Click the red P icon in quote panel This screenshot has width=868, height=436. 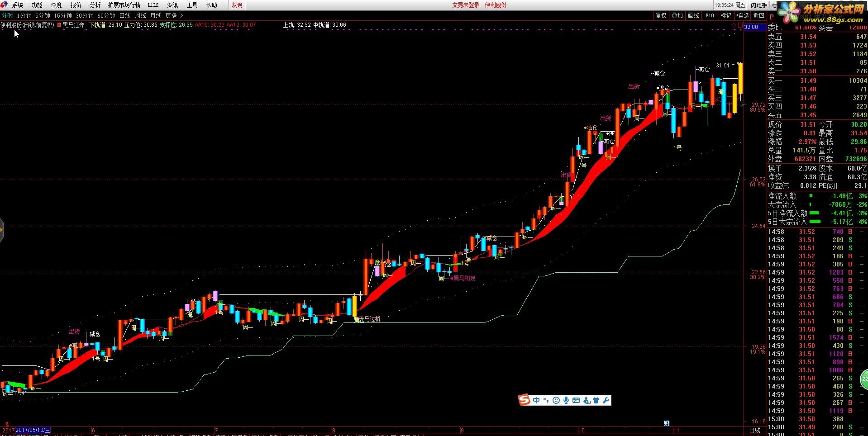pos(772,17)
